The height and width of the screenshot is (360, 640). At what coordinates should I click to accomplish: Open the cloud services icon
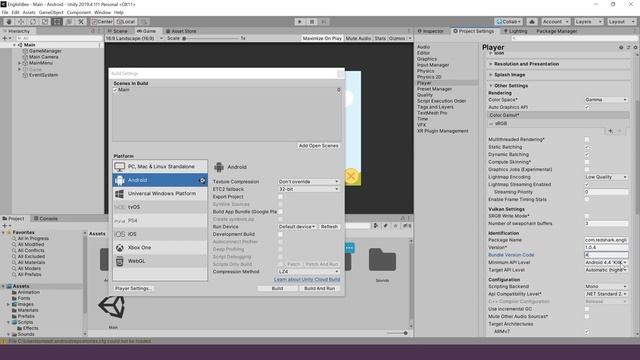532,22
